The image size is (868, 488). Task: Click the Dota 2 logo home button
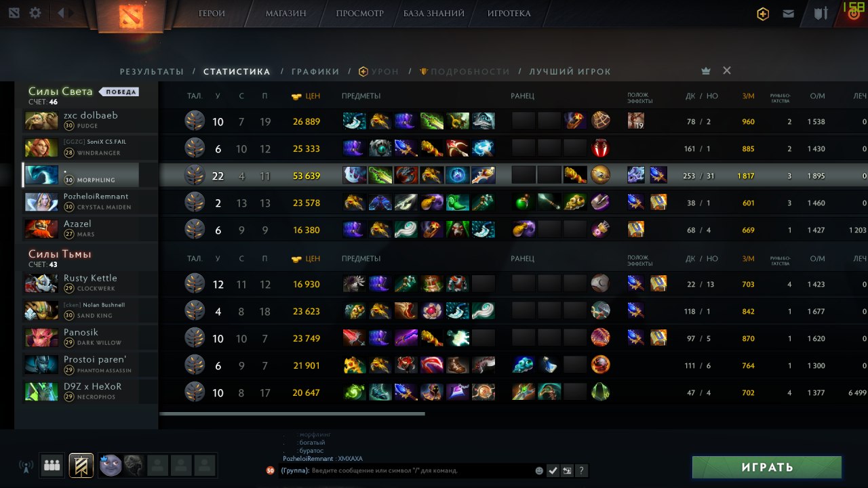[130, 16]
